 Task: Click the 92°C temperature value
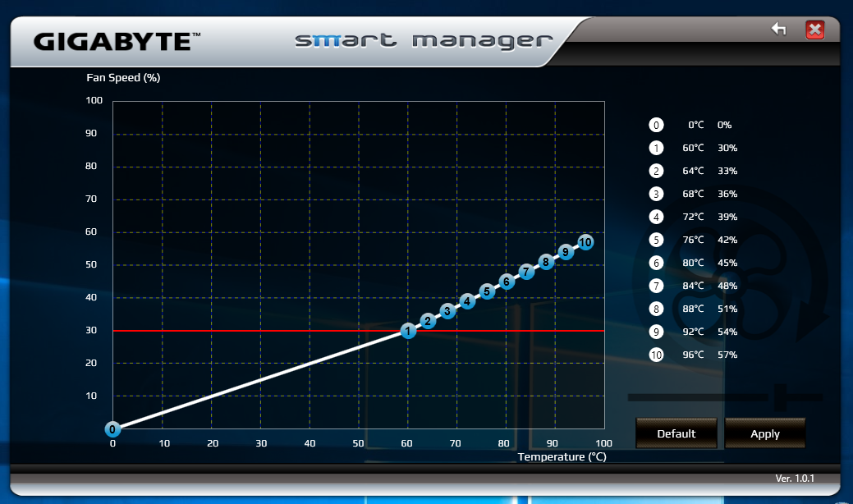693,332
